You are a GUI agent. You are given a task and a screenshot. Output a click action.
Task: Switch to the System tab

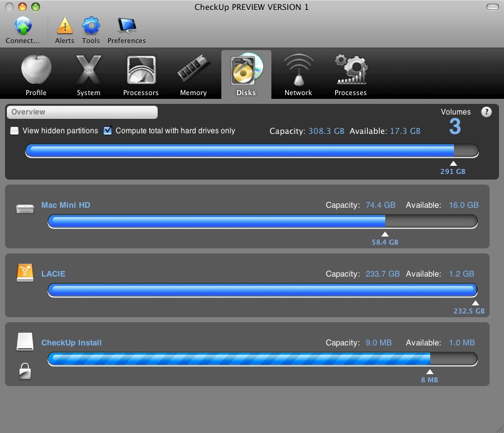88,74
